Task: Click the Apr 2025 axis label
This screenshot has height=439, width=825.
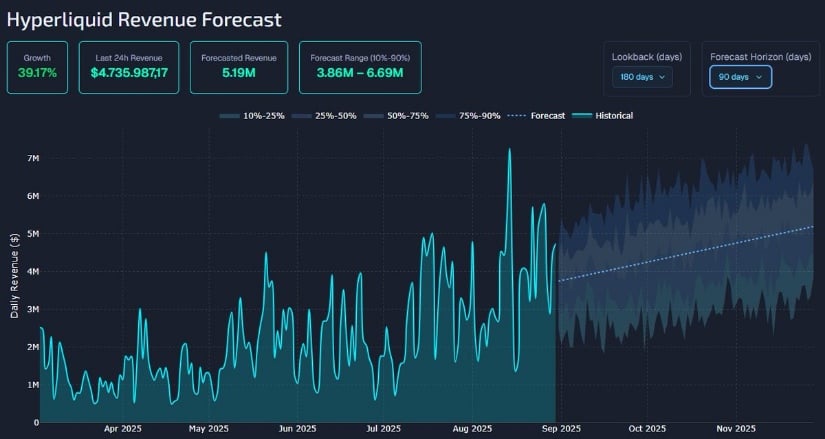Action: tap(123, 428)
